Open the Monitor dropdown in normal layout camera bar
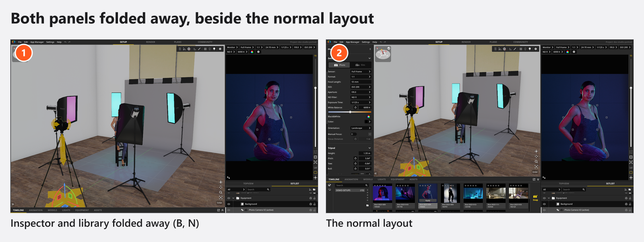 coord(548,47)
